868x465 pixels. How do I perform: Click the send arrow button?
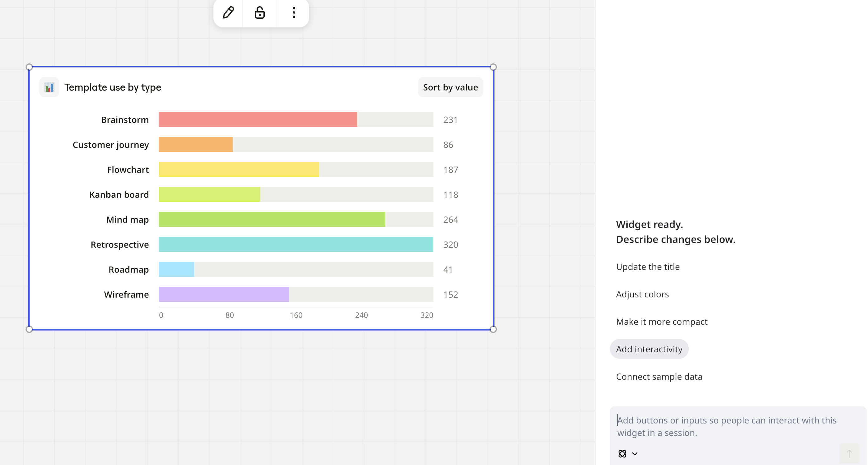[849, 453]
